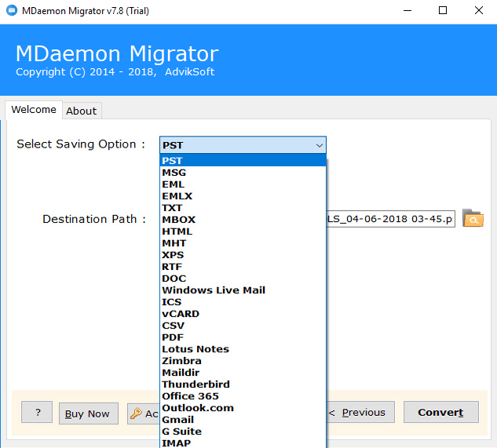Click the Buy Now button

[x=89, y=413]
